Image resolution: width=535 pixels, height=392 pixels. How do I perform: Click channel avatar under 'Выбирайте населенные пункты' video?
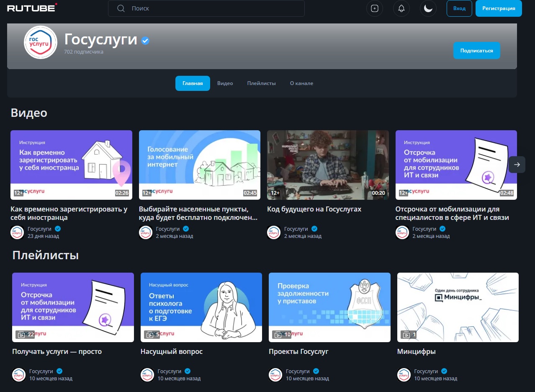click(x=146, y=232)
